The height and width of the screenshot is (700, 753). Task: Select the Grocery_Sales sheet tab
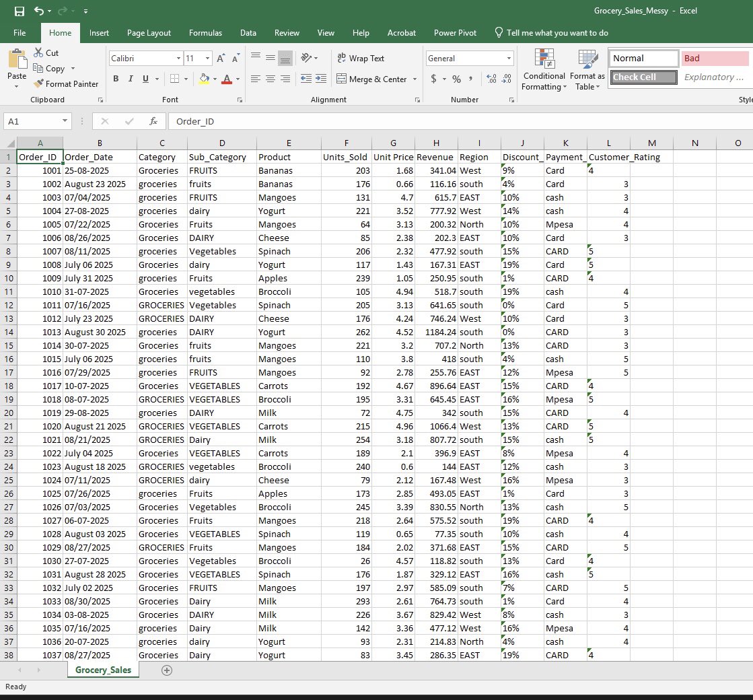pos(103,670)
